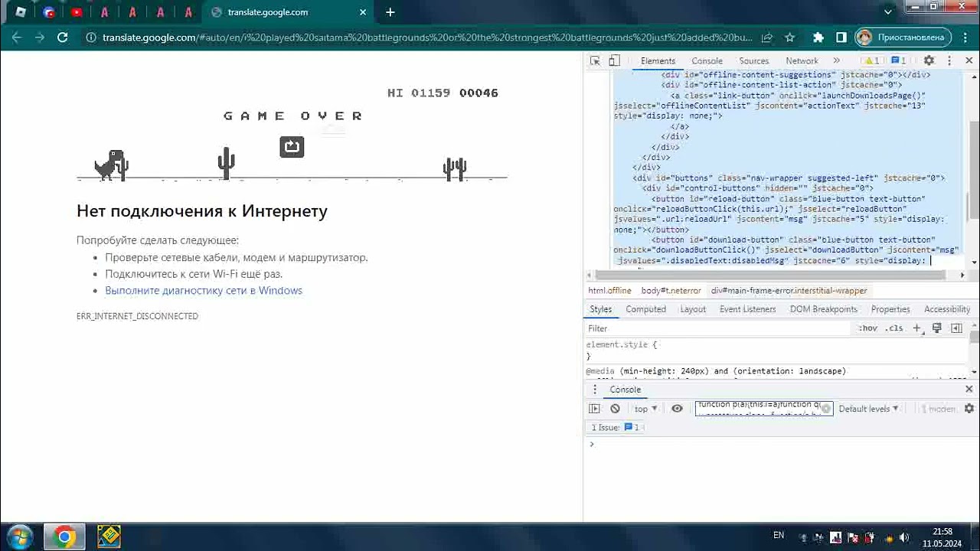
Task: Click the blue issues count badge in toolbar
Action: pos(898,60)
